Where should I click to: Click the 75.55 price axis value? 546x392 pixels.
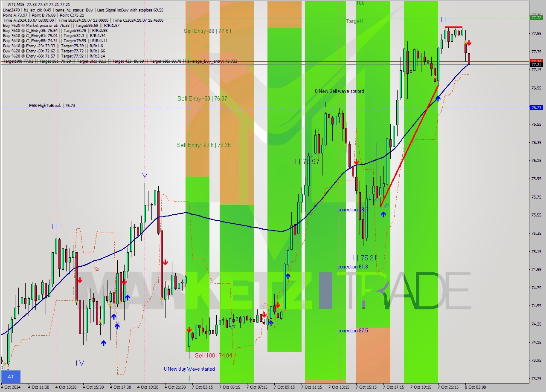point(536,215)
